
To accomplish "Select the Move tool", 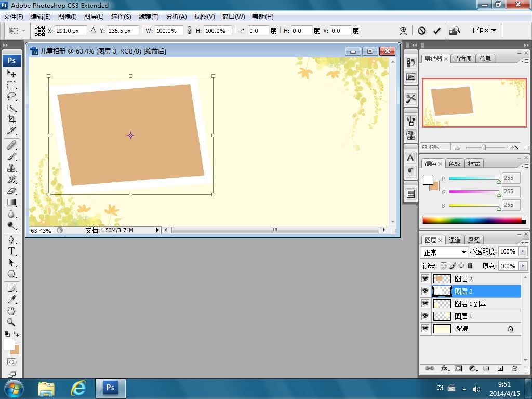I will (11, 73).
